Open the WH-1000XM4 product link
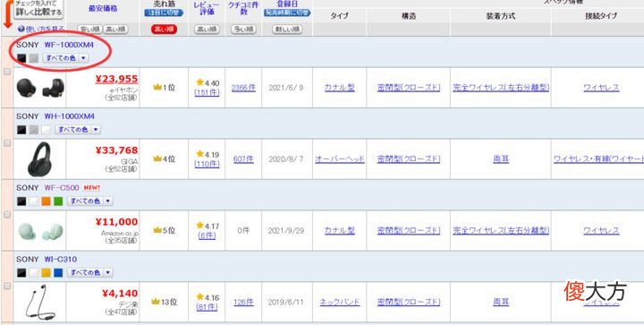This screenshot has height=325, width=644. pos(69,116)
